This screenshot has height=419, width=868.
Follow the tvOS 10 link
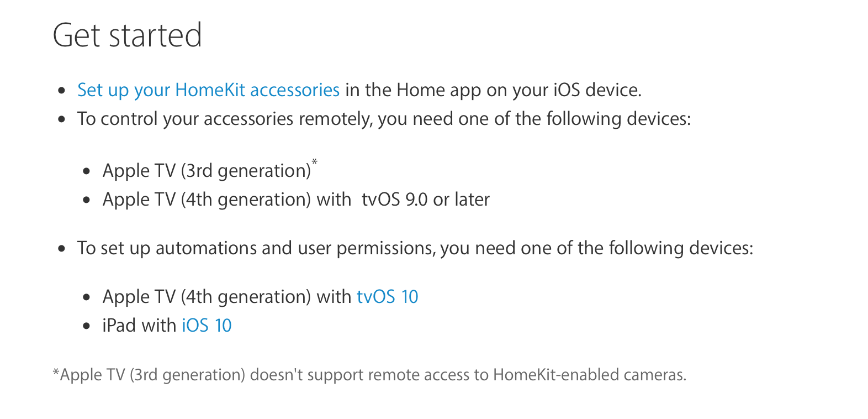pos(387,297)
